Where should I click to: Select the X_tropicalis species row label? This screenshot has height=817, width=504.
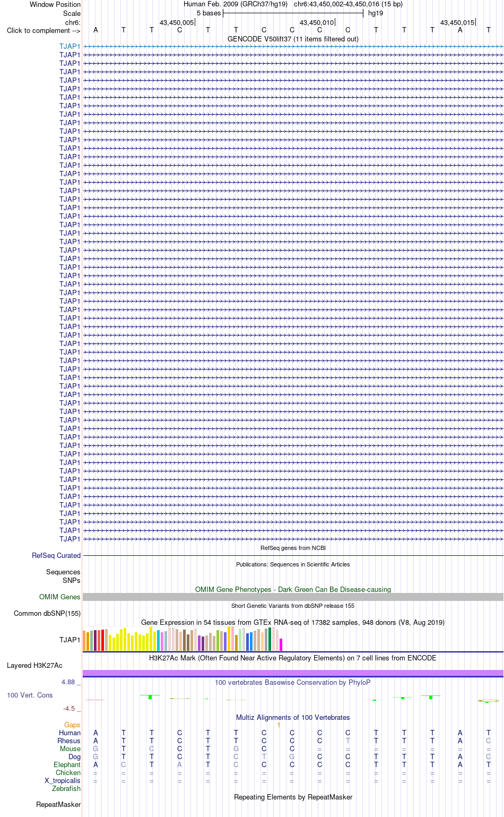pyautogui.click(x=63, y=780)
